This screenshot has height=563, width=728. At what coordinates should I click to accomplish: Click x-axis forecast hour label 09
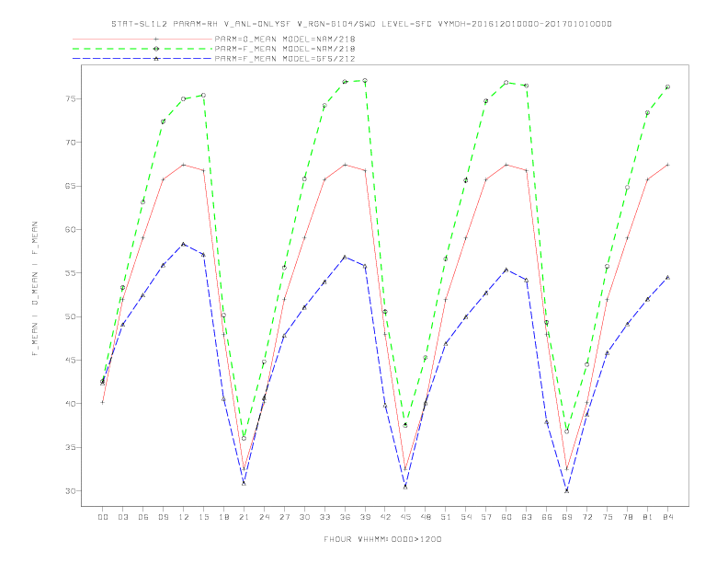coord(163,517)
